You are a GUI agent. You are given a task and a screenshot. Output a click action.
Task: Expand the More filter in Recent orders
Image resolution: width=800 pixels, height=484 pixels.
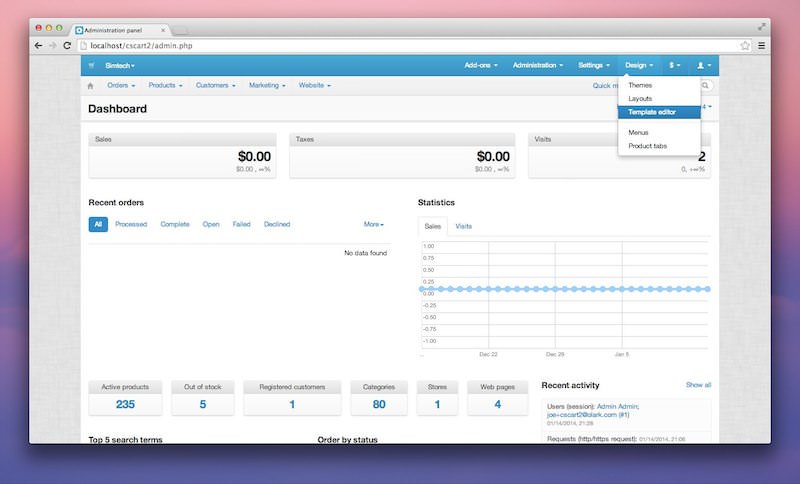(373, 225)
